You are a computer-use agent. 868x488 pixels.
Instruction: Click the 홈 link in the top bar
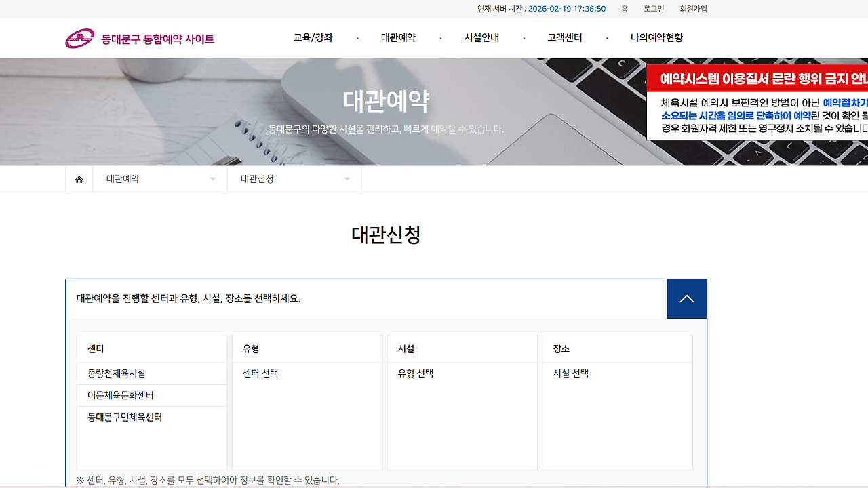(x=625, y=9)
